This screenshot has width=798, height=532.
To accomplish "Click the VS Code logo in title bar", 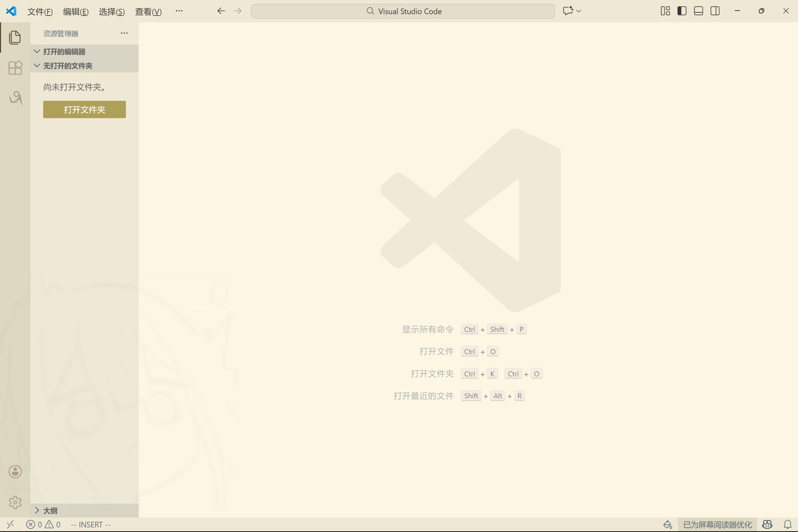I will point(11,11).
